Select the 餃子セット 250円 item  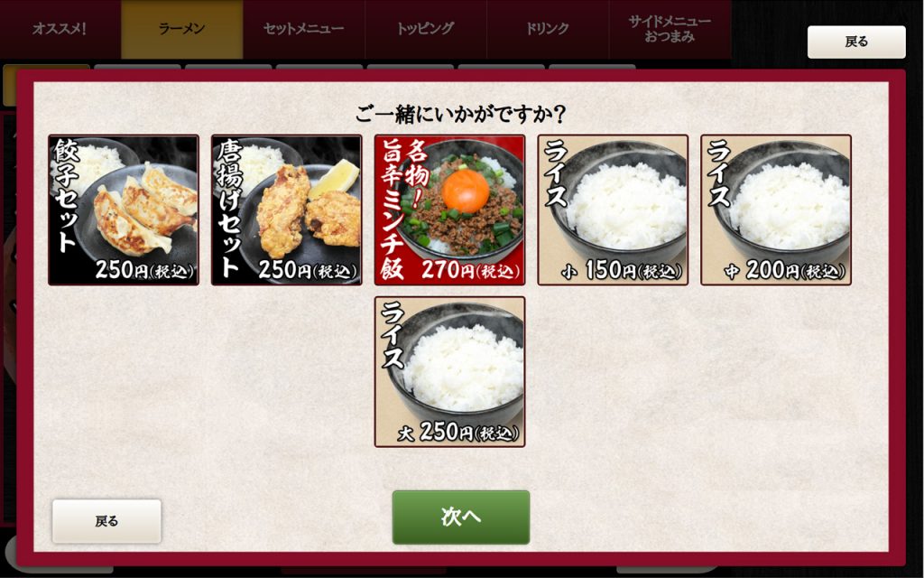coord(124,210)
